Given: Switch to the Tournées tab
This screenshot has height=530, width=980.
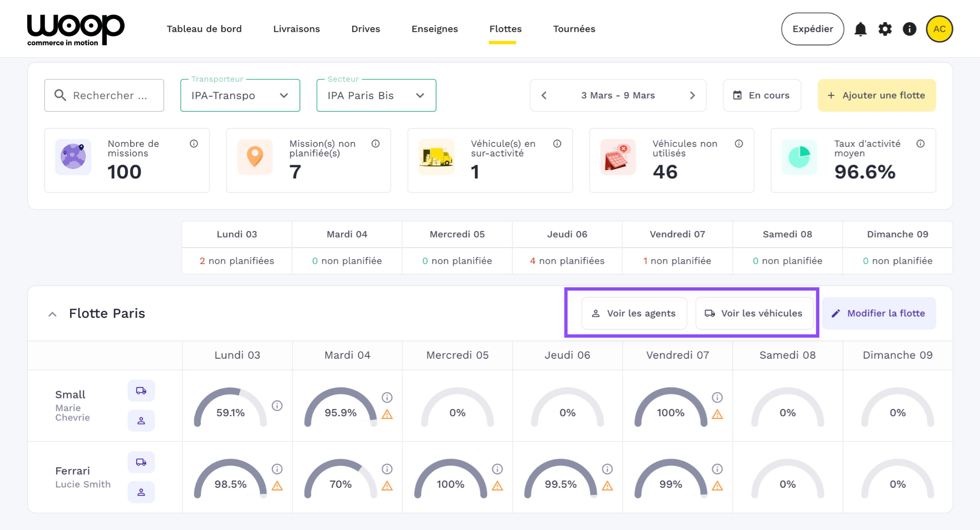Looking at the screenshot, I should click(x=574, y=29).
